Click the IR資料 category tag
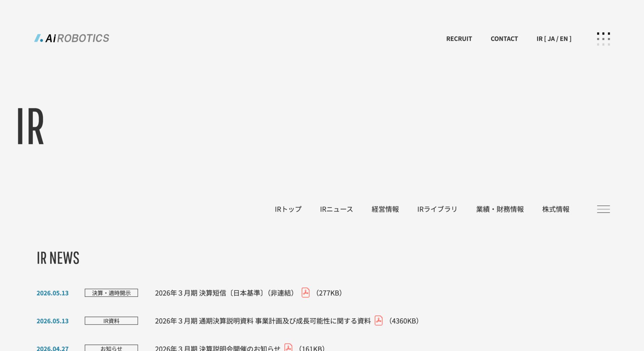Screen dimensions: 644x351 [x=111, y=321]
